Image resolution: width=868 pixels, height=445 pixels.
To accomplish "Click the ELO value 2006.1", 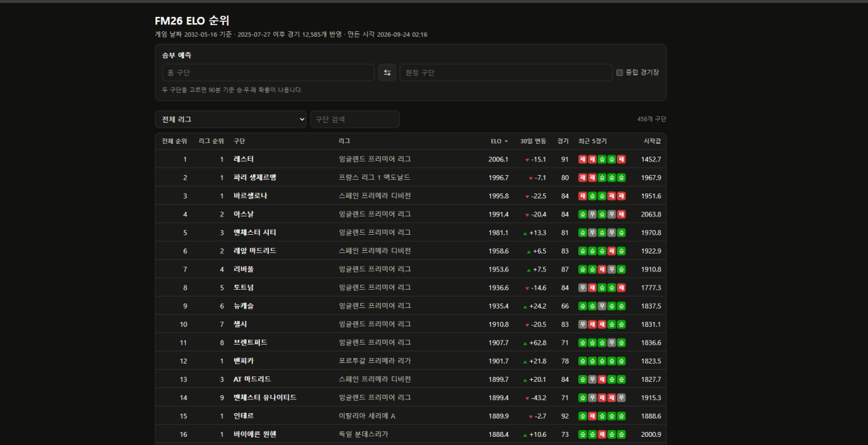I will click(x=498, y=159).
